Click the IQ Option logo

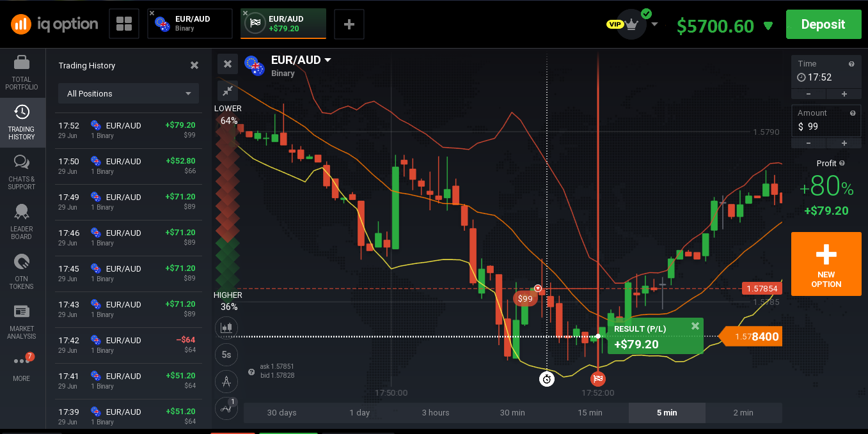tap(54, 24)
